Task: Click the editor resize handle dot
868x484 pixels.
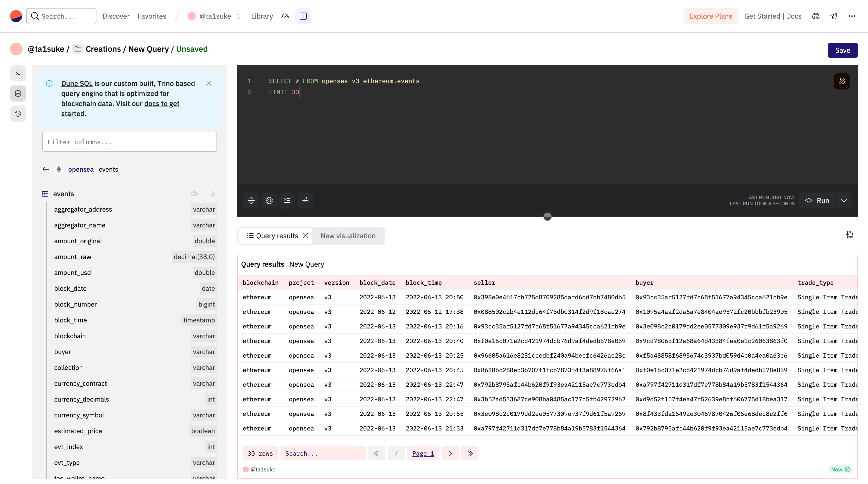Action: pos(547,216)
